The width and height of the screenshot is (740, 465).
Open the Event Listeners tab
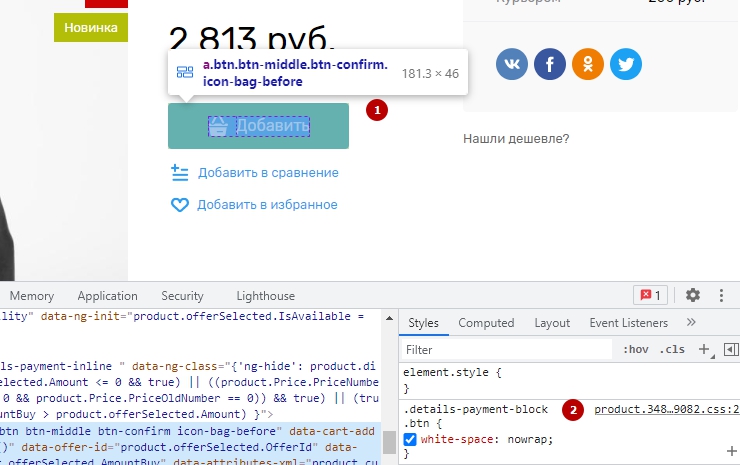coord(628,323)
